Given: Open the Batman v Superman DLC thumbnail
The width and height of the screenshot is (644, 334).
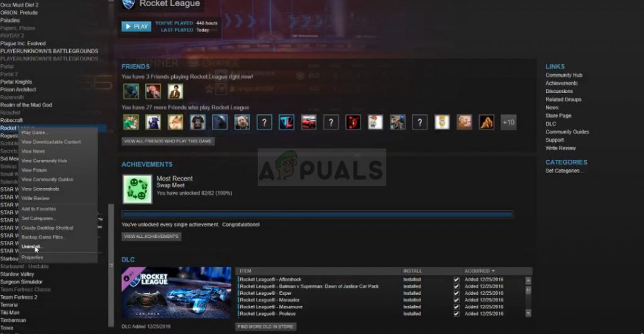Looking at the screenshot, I should (176, 292).
